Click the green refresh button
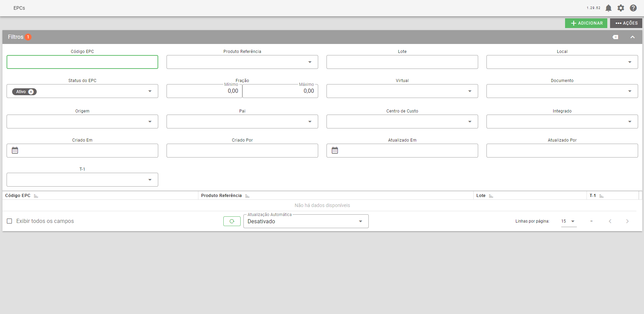Image resolution: width=644 pixels, height=314 pixels. click(x=232, y=221)
